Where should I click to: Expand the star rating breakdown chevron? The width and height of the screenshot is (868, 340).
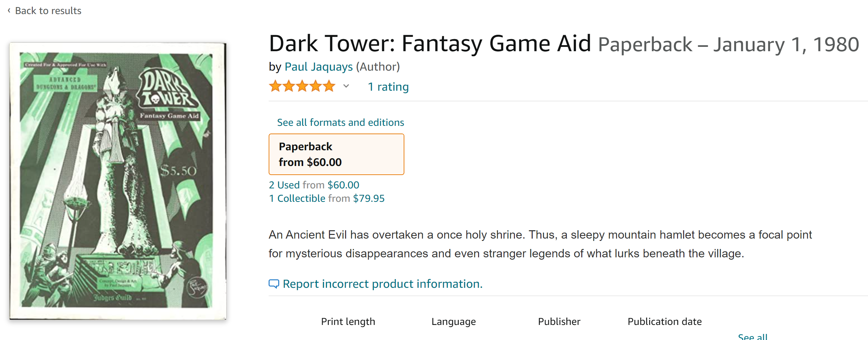tap(346, 87)
